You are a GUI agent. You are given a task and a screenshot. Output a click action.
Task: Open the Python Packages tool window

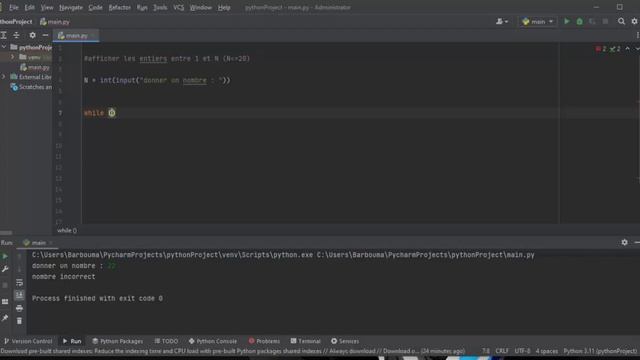tap(118, 341)
